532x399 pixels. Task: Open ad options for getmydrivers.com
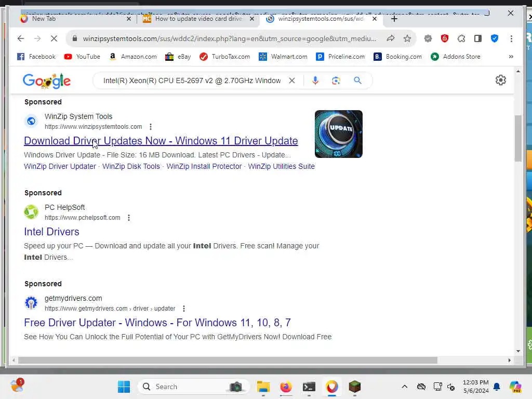(x=184, y=309)
